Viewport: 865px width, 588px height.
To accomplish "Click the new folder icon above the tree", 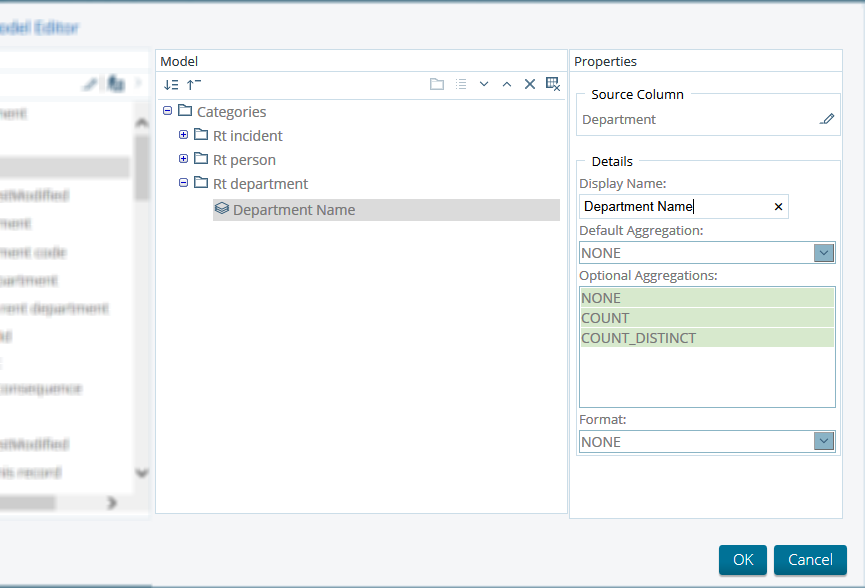I will click(x=437, y=84).
